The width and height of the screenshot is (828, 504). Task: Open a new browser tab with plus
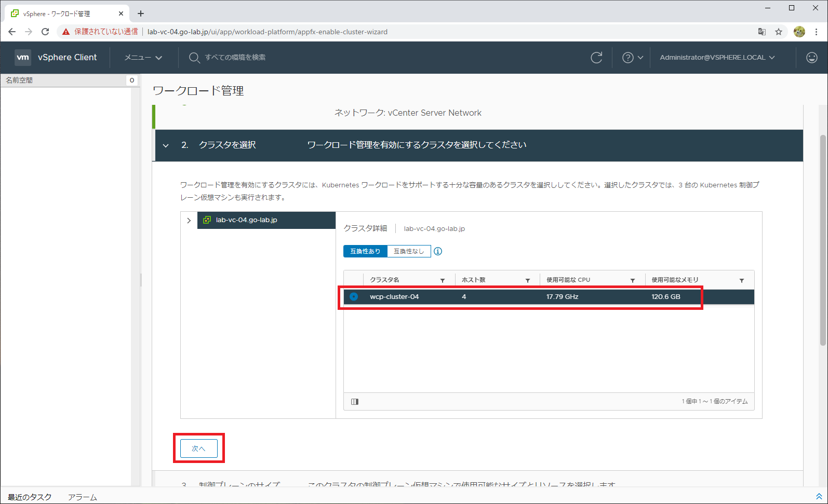pos(141,13)
